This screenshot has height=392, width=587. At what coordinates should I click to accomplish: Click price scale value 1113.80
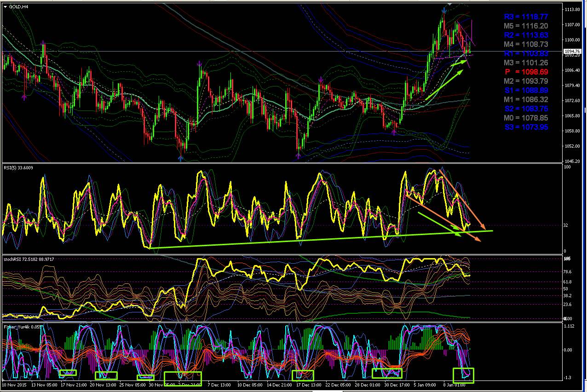[573, 9]
